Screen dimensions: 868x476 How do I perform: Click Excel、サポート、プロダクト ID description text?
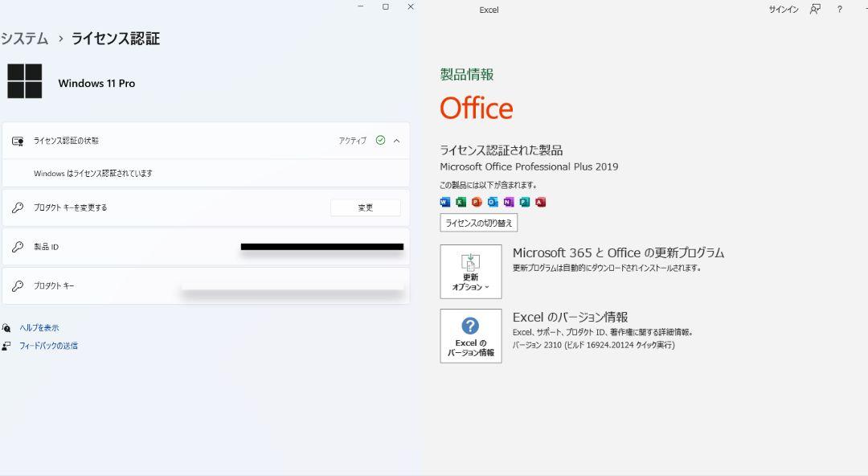pyautogui.click(x=603, y=333)
